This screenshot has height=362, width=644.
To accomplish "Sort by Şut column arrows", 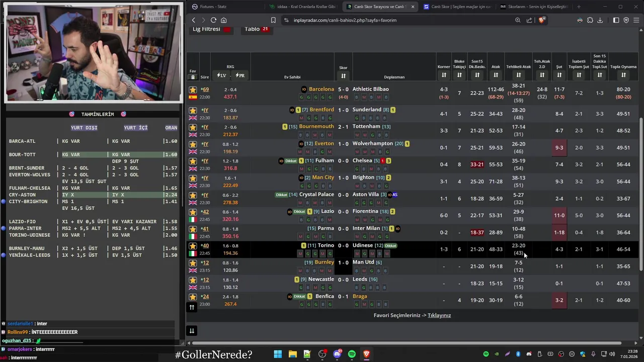I will click(559, 75).
